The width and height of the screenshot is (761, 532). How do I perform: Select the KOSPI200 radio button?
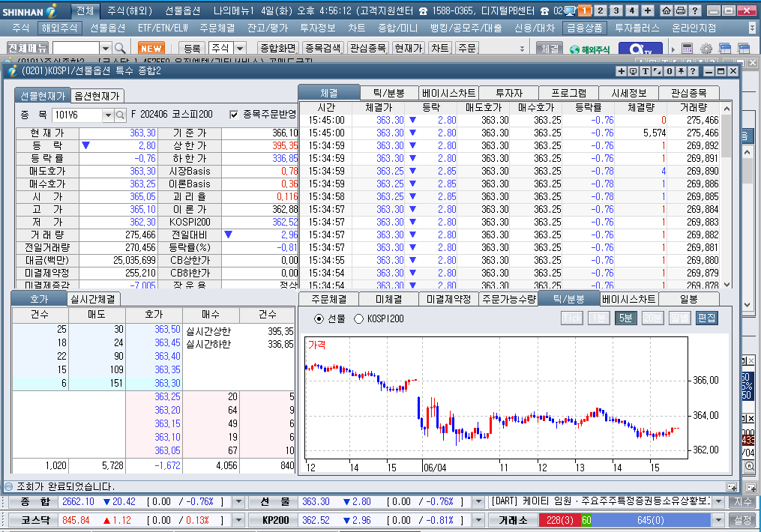358,318
